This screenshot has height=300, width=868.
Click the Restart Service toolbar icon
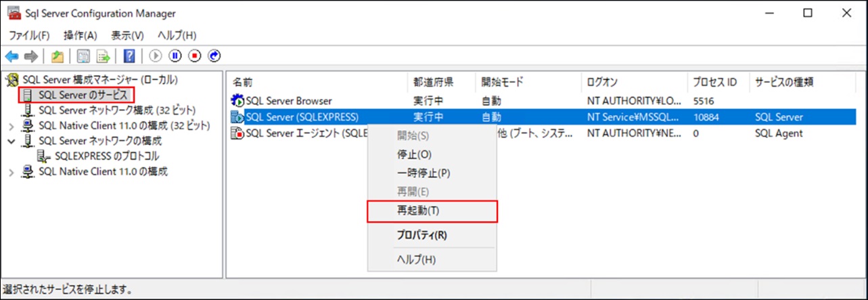[215, 56]
